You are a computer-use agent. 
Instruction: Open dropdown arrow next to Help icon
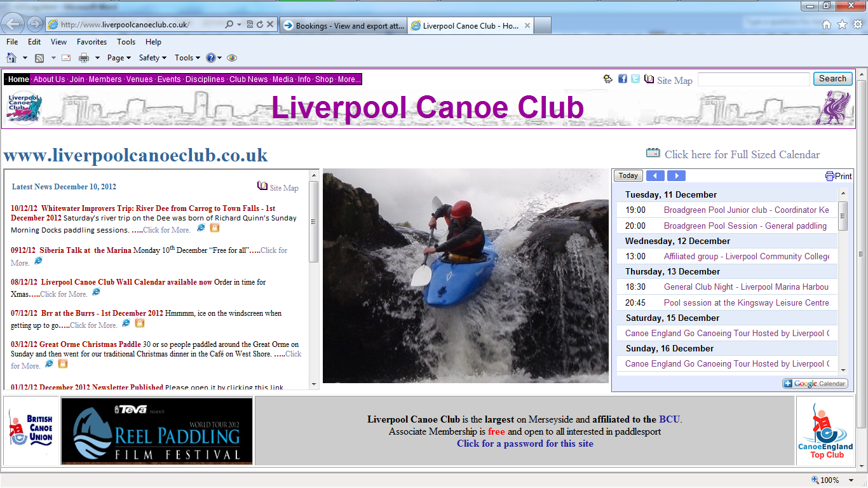(x=220, y=58)
